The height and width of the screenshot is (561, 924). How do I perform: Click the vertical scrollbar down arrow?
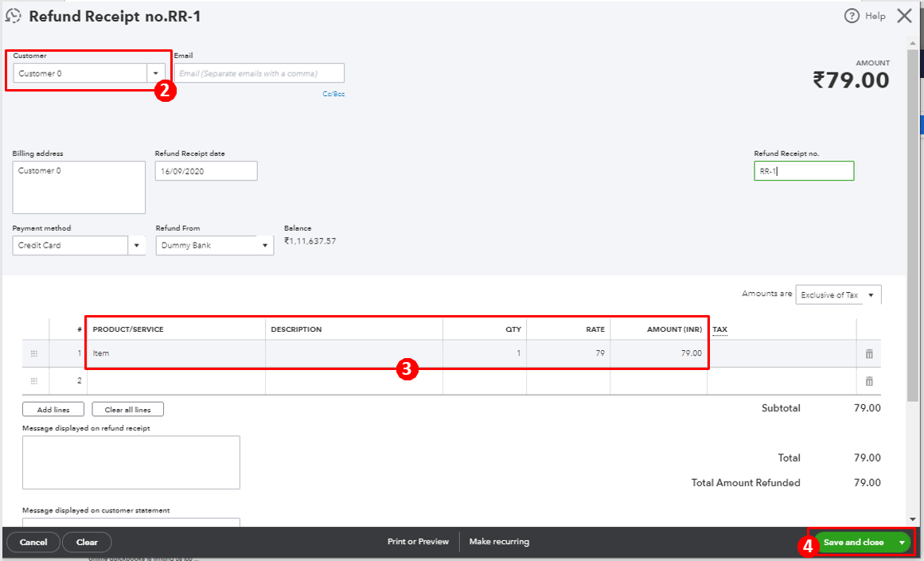point(913,519)
